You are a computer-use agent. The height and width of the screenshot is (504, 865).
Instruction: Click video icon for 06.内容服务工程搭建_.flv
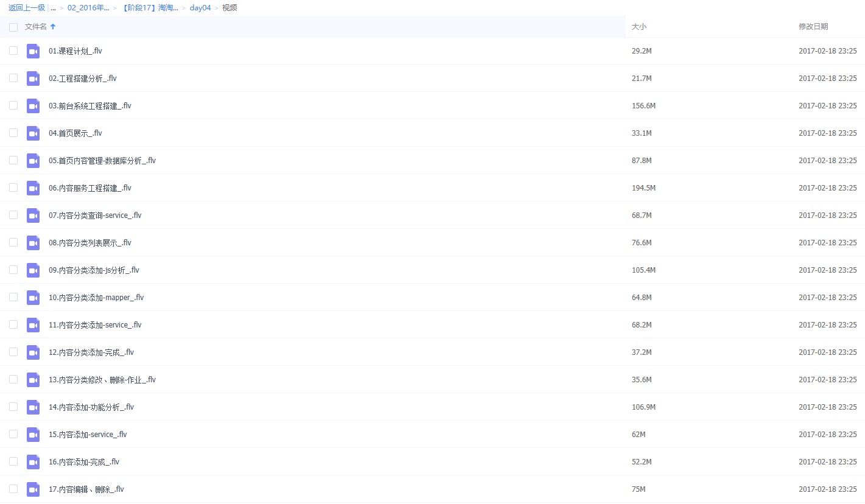pyautogui.click(x=33, y=188)
